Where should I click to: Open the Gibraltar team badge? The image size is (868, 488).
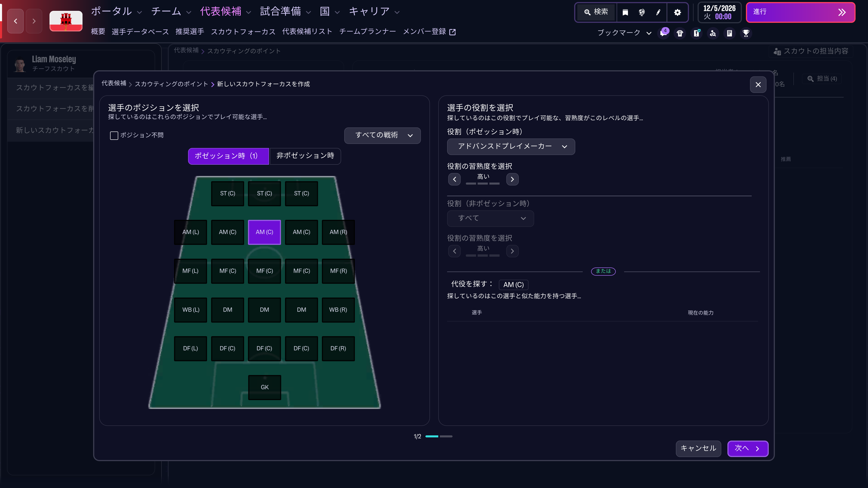(66, 21)
